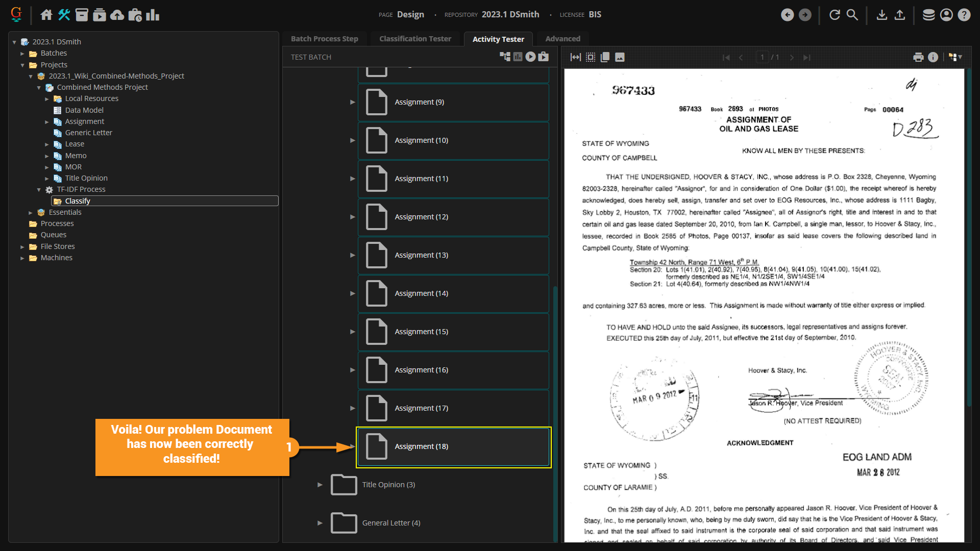
Task: Click the refresh icon in header
Action: tap(835, 15)
